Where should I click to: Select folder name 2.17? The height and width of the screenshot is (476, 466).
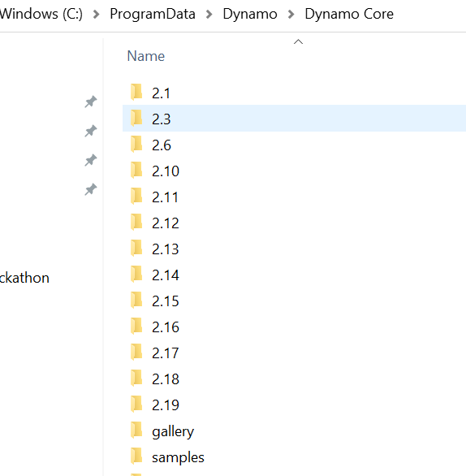166,353
